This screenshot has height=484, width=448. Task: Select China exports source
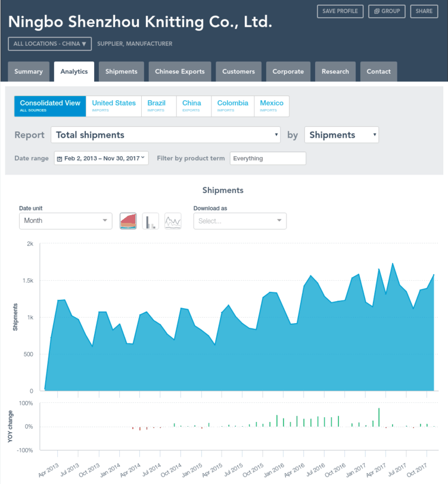click(194, 106)
